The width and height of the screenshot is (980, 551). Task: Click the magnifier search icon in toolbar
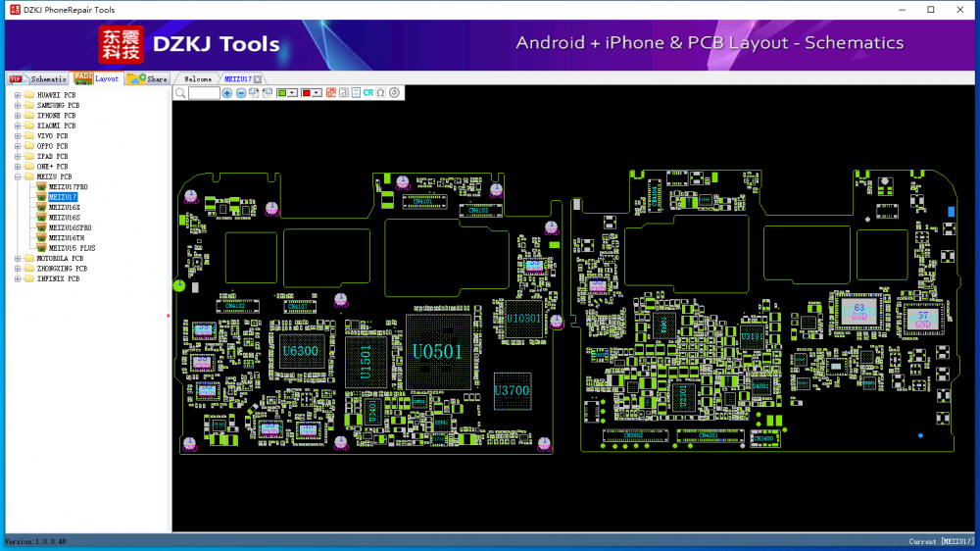click(180, 93)
